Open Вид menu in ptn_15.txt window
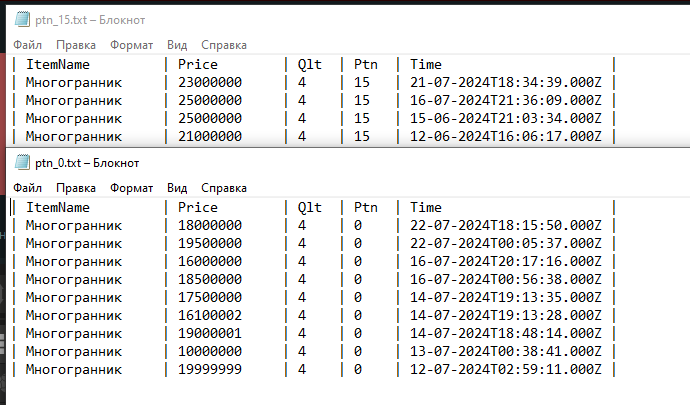The width and height of the screenshot is (690, 405). pos(177,45)
